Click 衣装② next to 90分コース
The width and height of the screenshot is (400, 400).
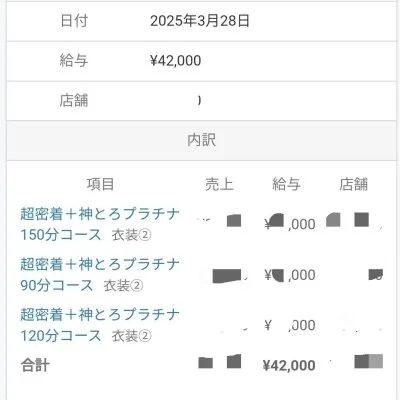coord(123,286)
